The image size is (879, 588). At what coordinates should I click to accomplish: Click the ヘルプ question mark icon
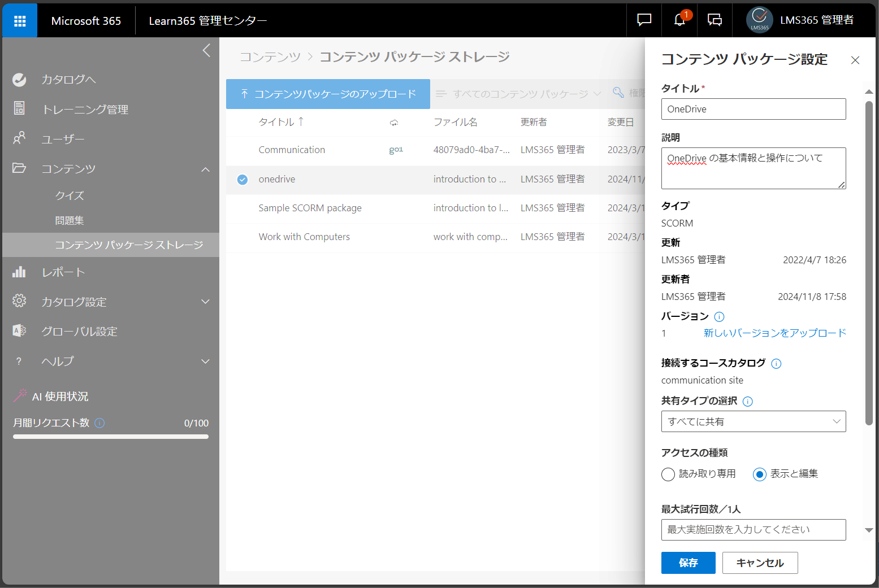pyautogui.click(x=19, y=361)
